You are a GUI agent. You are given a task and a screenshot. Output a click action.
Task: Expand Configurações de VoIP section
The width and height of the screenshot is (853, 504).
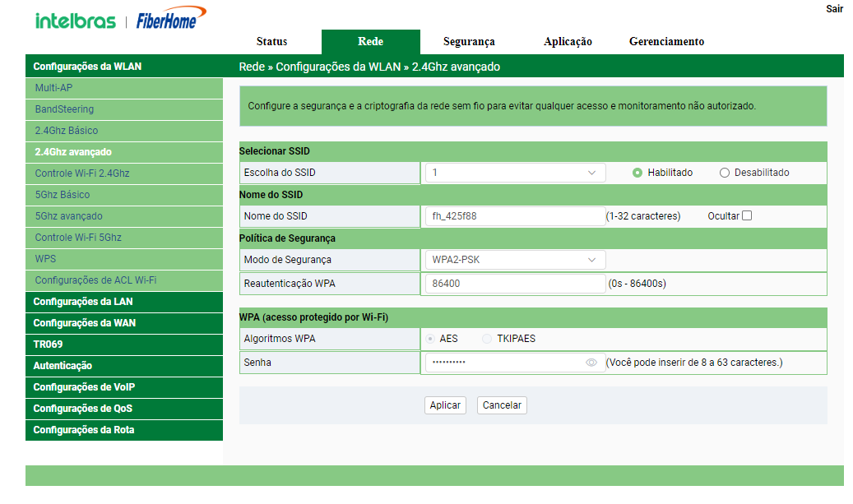pos(124,387)
